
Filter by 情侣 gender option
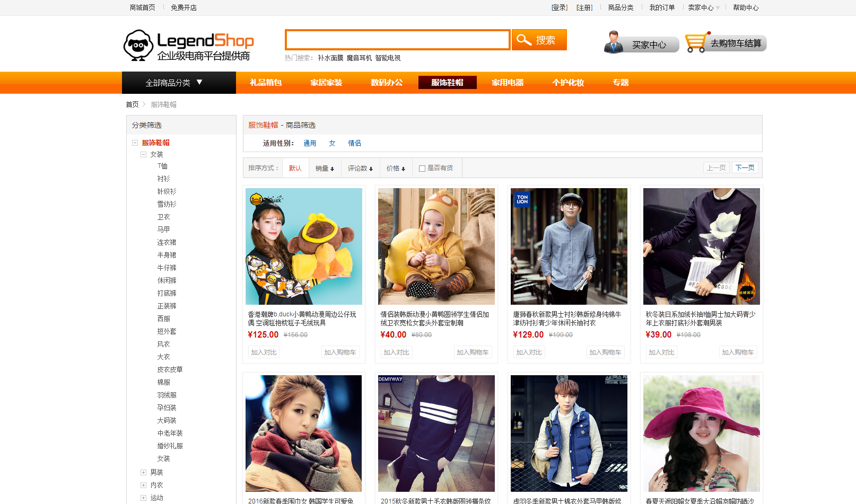pos(354,144)
